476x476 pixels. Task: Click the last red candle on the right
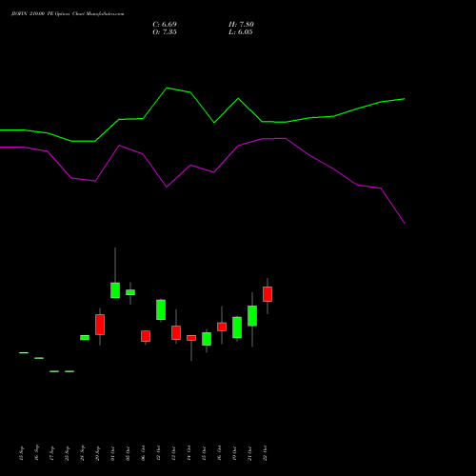(x=268, y=294)
